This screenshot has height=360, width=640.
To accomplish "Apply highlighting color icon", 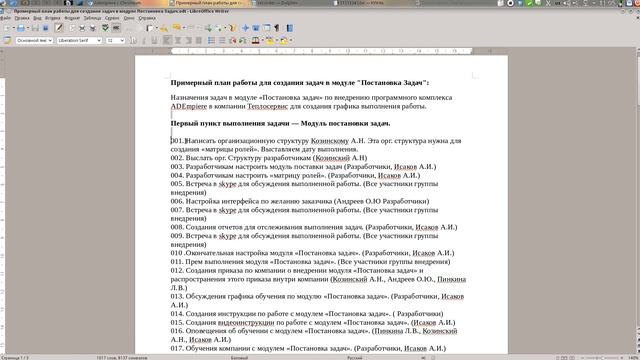I will pos(269,40).
